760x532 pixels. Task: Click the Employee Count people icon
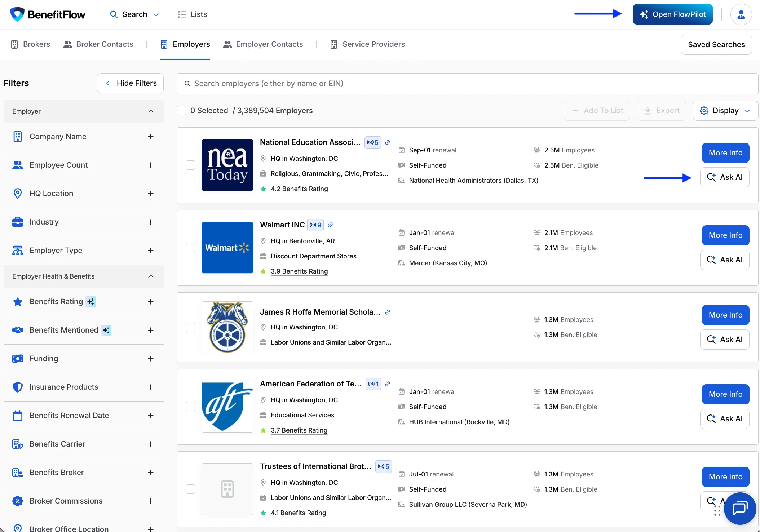click(x=18, y=165)
